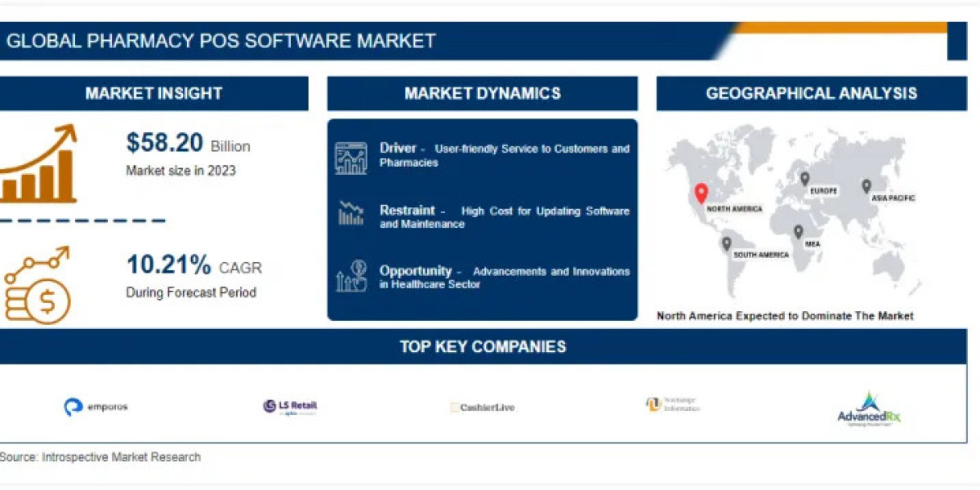This screenshot has height=490, width=980.
Task: Expand the Geographical Analysis section
Action: point(814,93)
